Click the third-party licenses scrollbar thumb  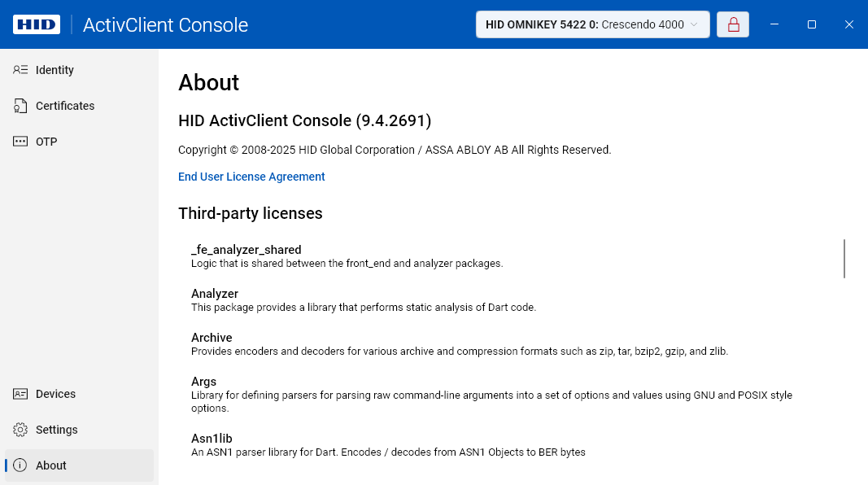coord(844,259)
